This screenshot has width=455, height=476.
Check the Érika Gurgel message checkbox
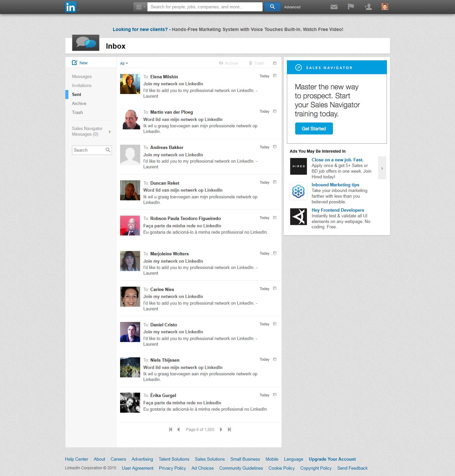(x=275, y=395)
